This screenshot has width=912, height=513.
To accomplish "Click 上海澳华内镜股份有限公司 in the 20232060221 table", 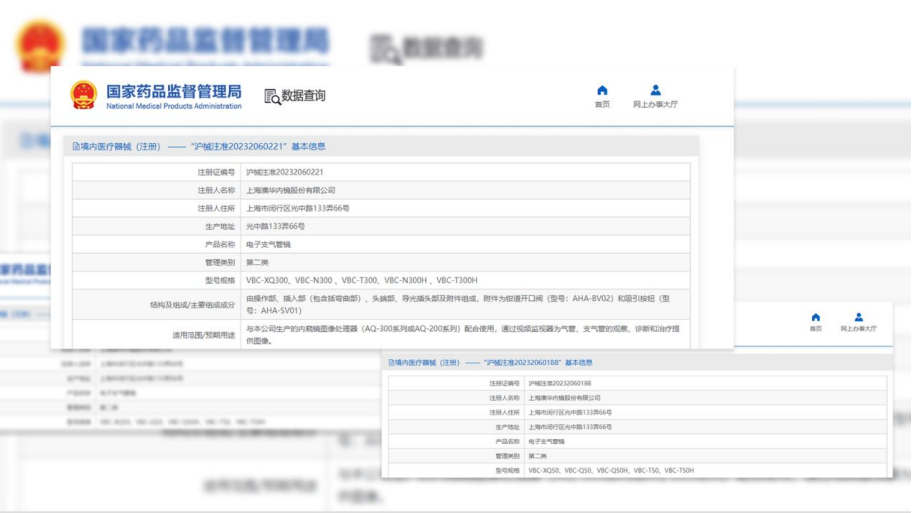I will pyautogui.click(x=291, y=190).
